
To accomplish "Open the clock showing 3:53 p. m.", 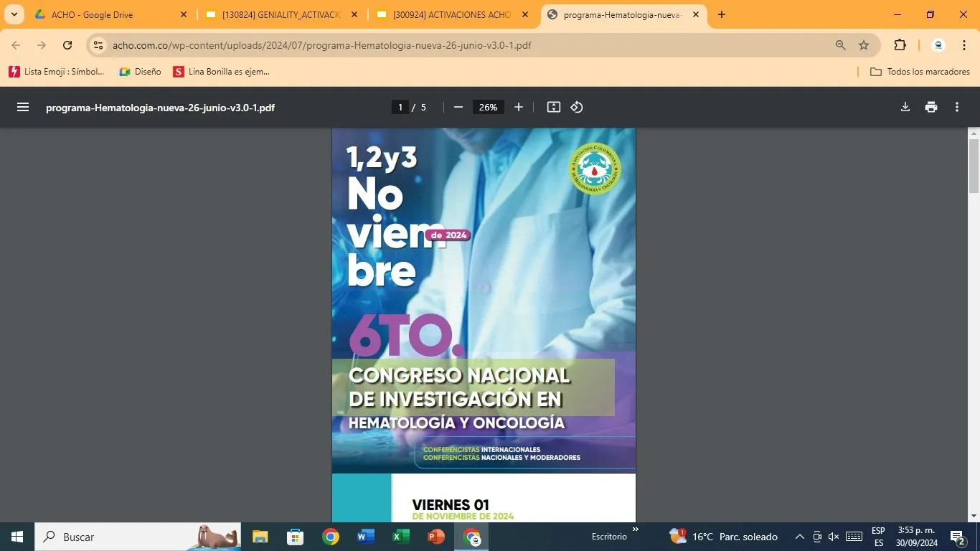I will (x=917, y=537).
